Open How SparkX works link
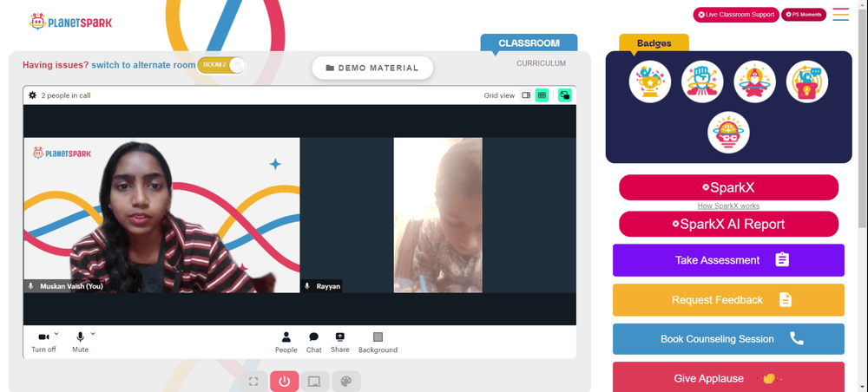Image resolution: width=868 pixels, height=392 pixels. click(x=728, y=206)
